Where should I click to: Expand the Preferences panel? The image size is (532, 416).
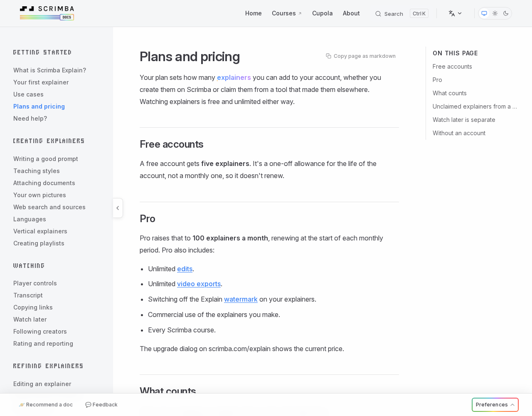495,405
